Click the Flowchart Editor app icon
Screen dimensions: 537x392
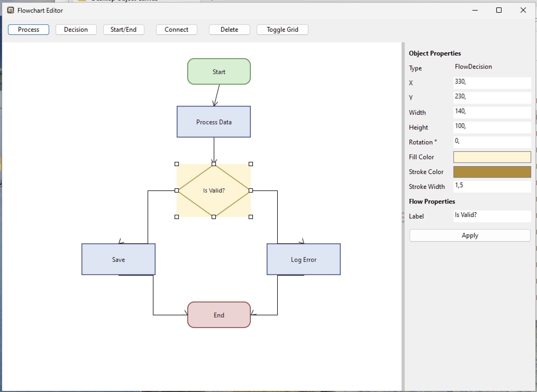click(11, 10)
